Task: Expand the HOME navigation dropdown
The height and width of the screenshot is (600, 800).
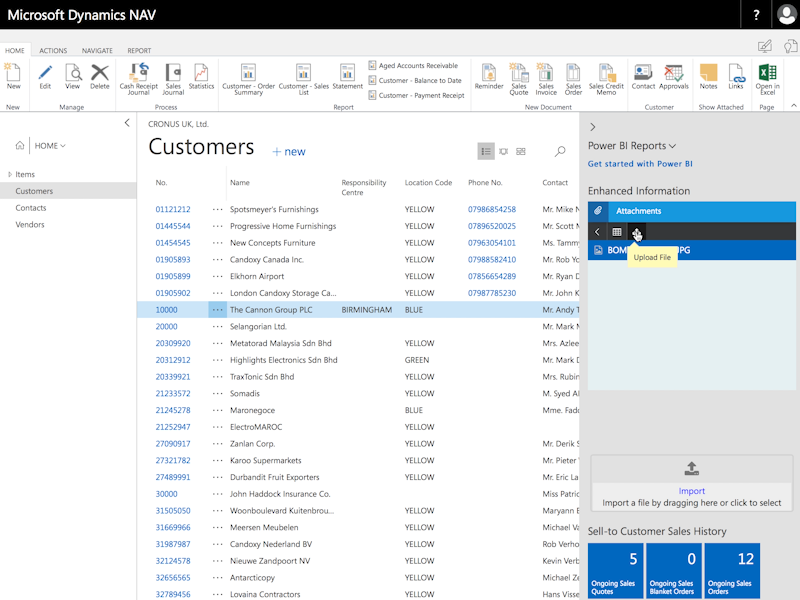Action: [50, 146]
